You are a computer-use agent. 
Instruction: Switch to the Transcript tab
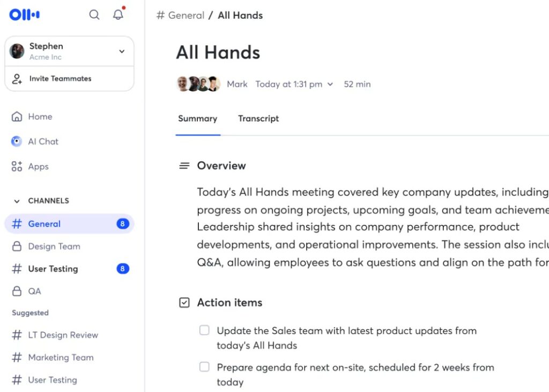(258, 119)
